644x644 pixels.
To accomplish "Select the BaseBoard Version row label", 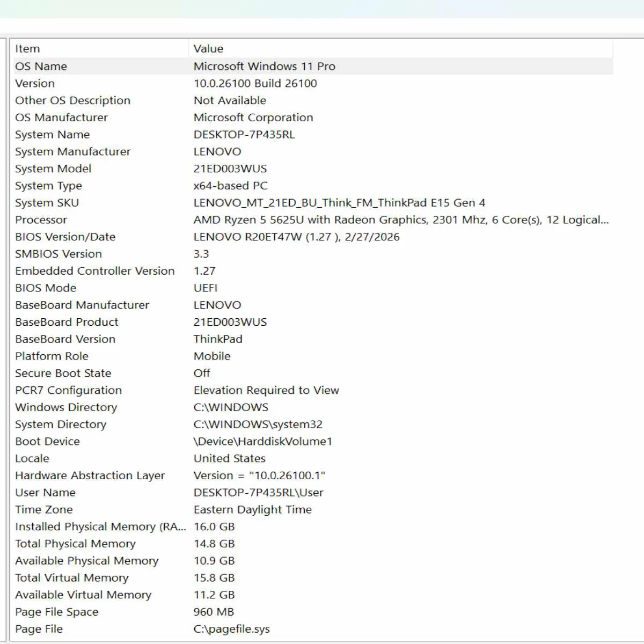I will point(65,339).
